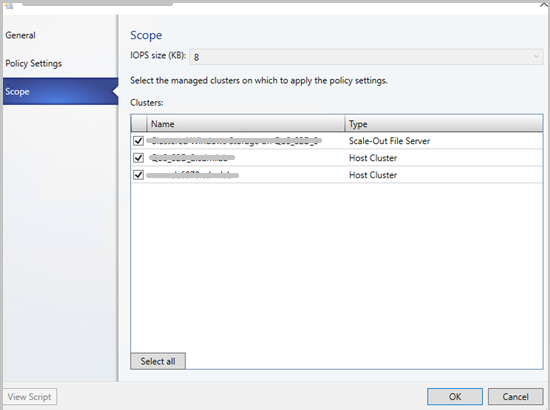Click the View Script button

coord(30,397)
